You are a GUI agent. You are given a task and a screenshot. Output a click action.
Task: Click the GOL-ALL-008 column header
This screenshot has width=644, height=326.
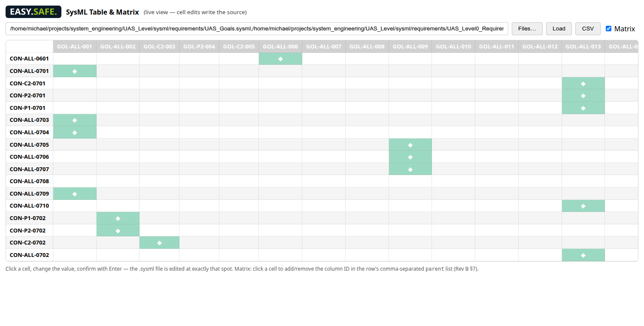(367, 46)
